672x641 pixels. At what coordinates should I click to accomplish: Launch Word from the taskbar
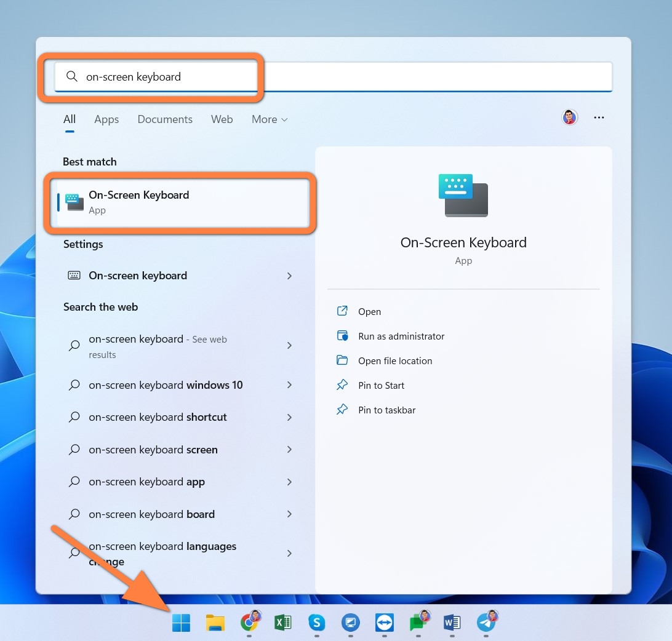[452, 622]
